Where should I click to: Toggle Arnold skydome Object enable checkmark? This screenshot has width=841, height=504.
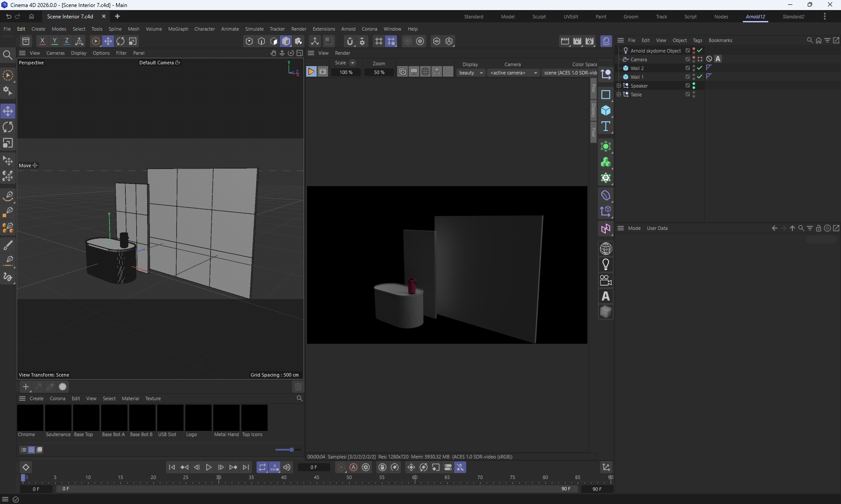click(700, 50)
